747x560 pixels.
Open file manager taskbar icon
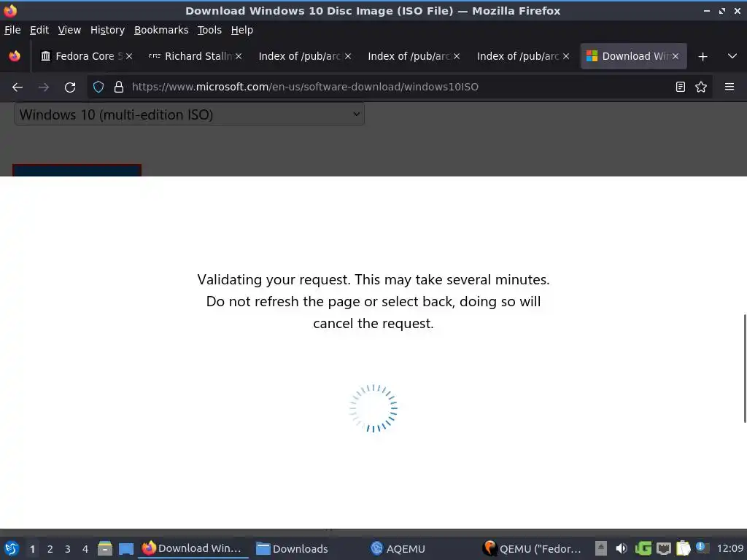click(x=105, y=548)
